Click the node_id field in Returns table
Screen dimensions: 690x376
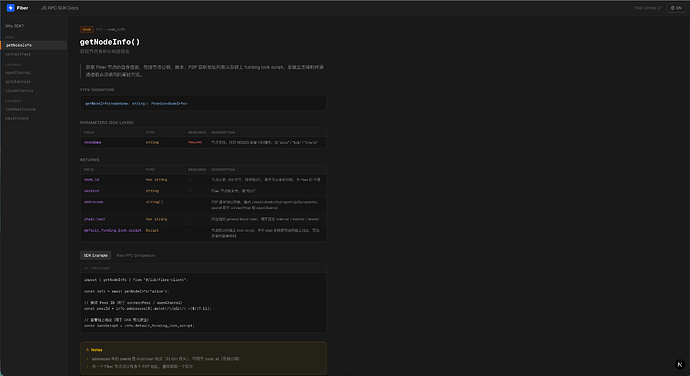point(92,180)
